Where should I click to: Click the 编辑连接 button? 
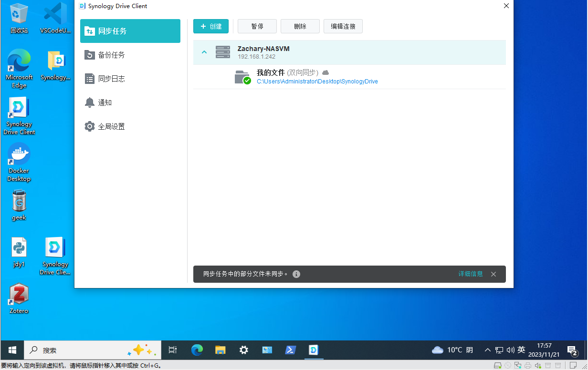(343, 26)
